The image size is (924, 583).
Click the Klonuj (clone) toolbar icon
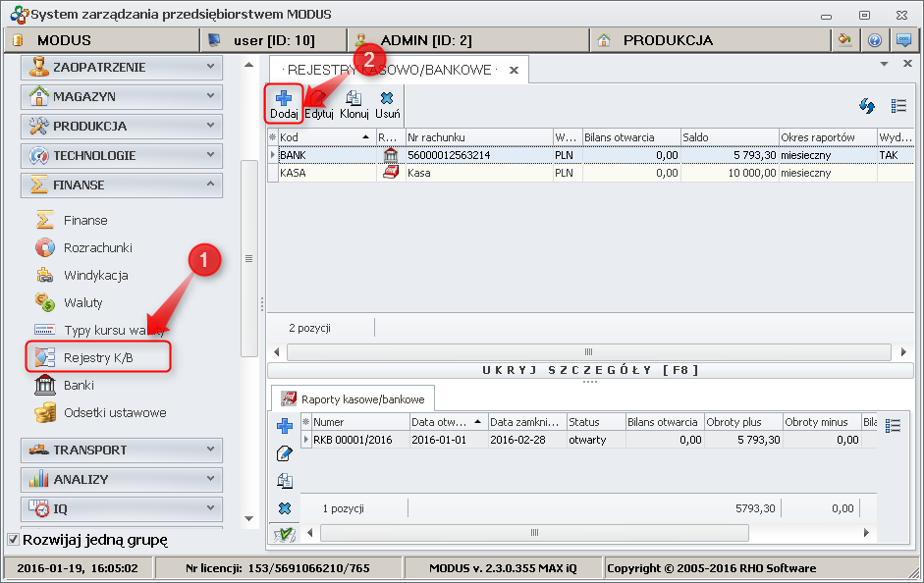click(353, 104)
